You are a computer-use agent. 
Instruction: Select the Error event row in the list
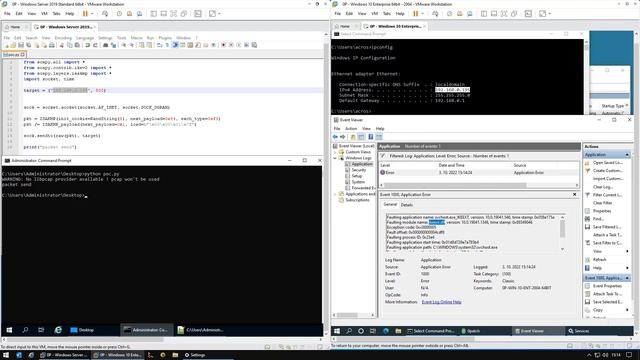(478, 173)
